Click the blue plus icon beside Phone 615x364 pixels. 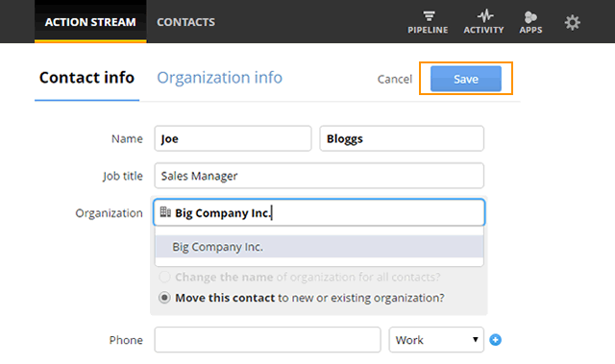coord(496,340)
